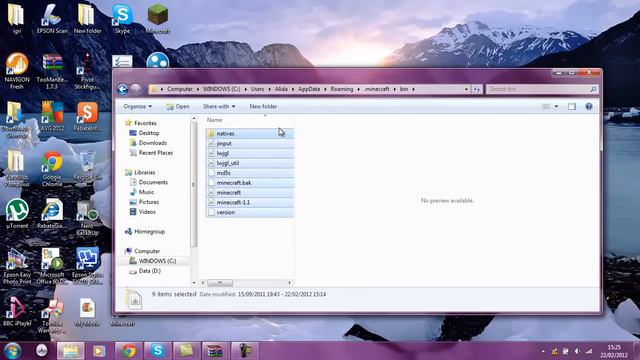
Task: Open Explorer help icon
Action: [589, 107]
